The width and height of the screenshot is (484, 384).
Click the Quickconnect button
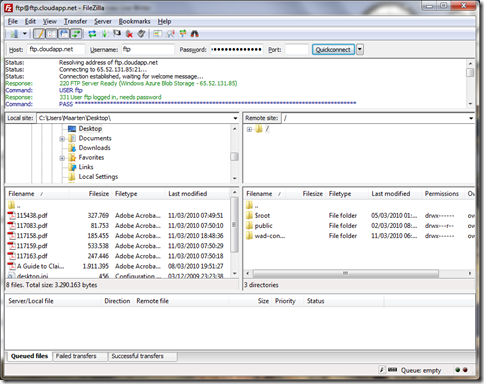[333, 49]
